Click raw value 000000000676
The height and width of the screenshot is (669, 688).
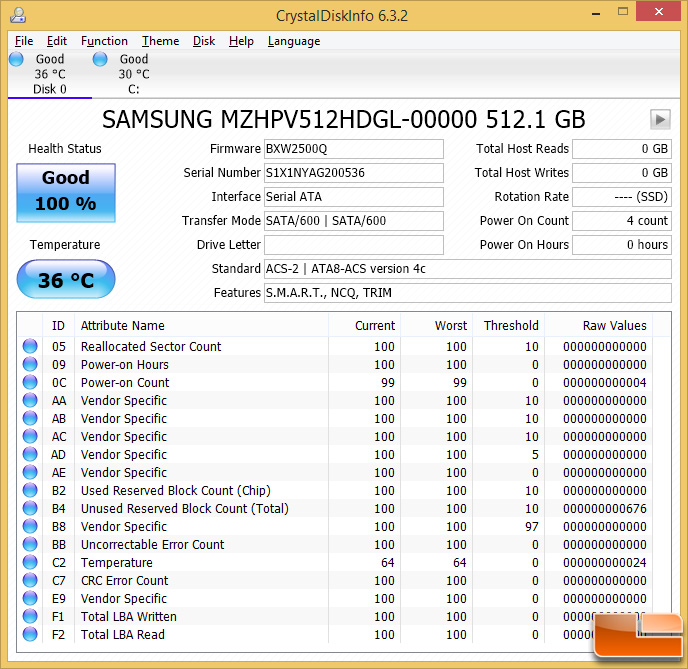pyautogui.click(x=605, y=508)
